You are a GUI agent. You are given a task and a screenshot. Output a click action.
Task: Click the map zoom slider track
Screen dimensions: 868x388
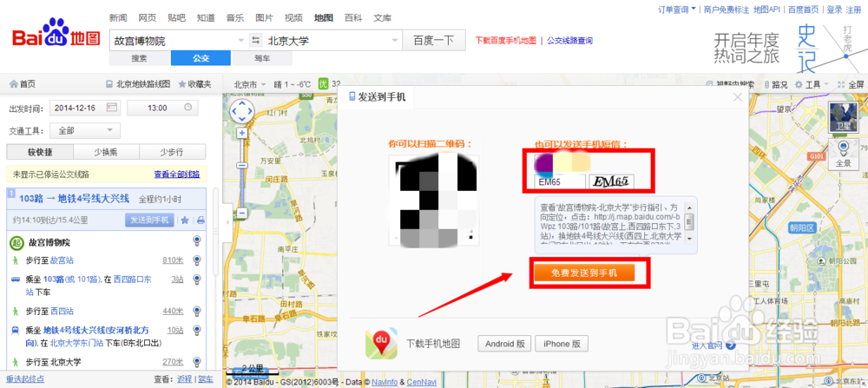[x=241, y=174]
